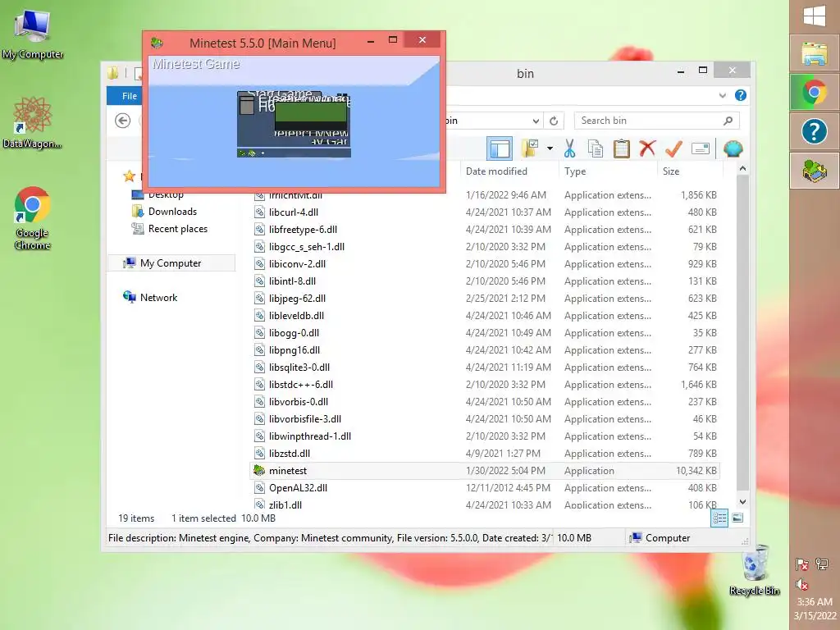The image size is (840, 630).
Task: Open Help via the blue question mark
Action: point(741,95)
